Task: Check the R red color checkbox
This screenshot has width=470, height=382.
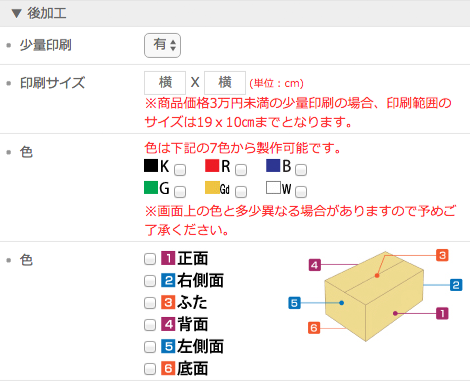Action: pos(241,170)
